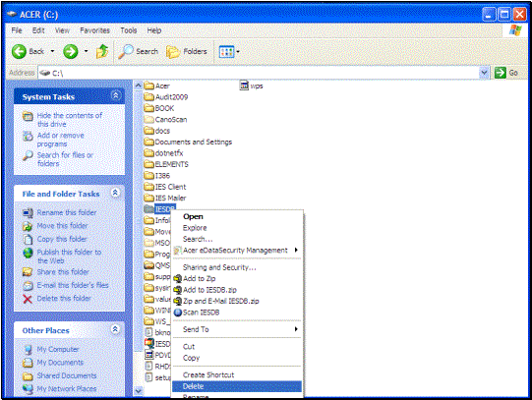Image resolution: width=532 pixels, height=400 pixels.
Task: Click Share this folder link
Action: [63, 272]
